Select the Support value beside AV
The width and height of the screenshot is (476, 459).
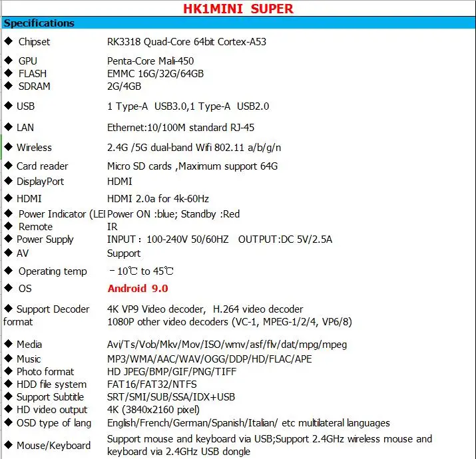coord(124,253)
